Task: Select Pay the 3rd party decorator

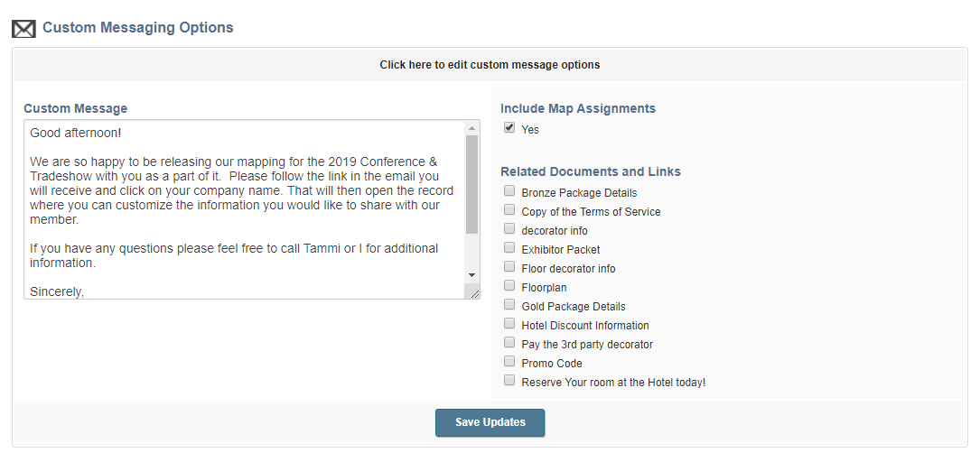Action: pyautogui.click(x=509, y=343)
